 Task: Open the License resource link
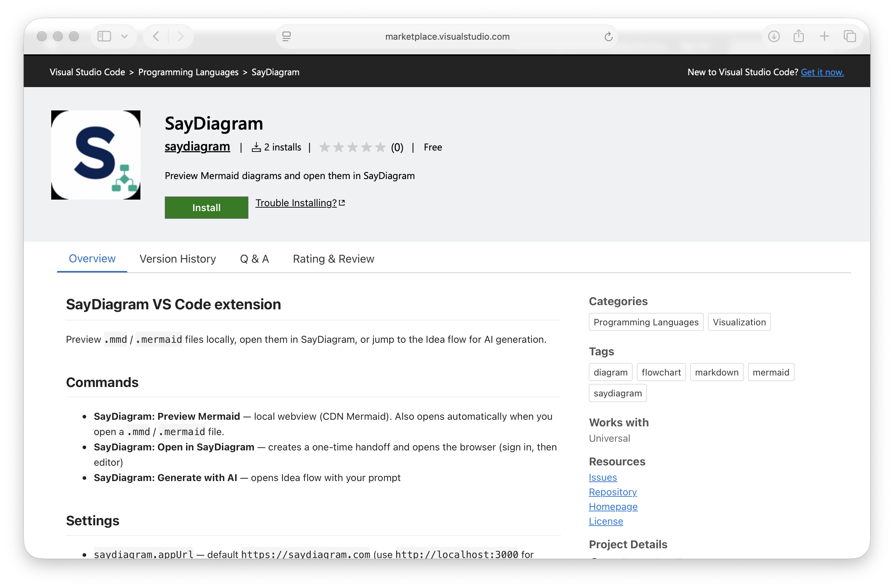606,521
